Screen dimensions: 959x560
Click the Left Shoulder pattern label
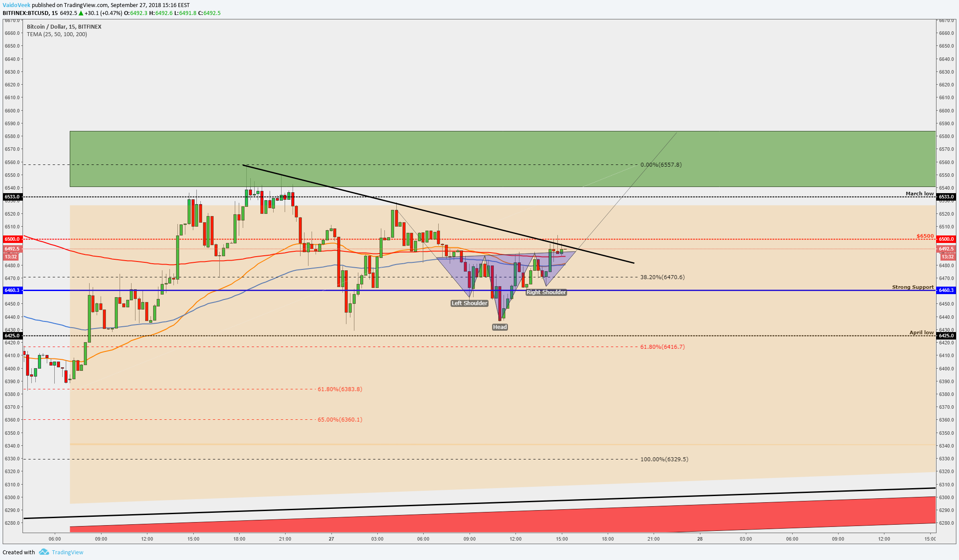pos(470,303)
